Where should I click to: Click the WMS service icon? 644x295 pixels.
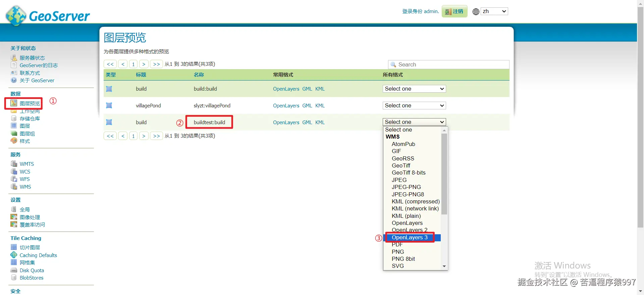pos(14,187)
